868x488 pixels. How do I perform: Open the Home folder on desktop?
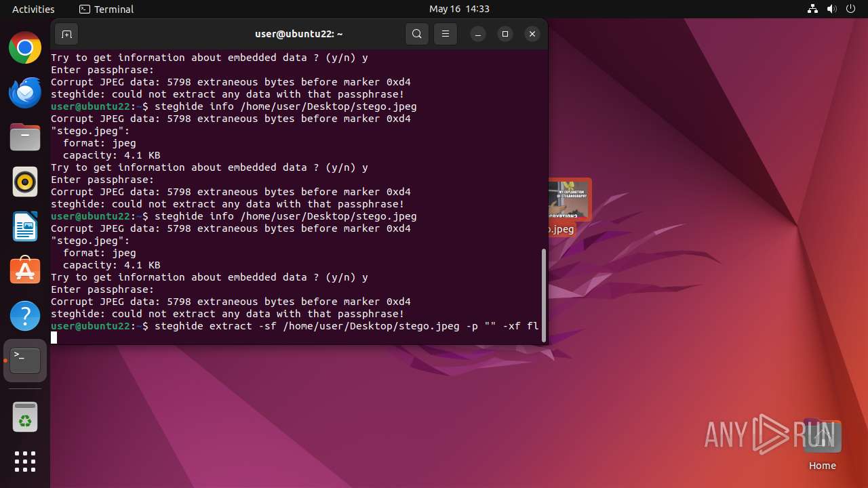point(822,445)
